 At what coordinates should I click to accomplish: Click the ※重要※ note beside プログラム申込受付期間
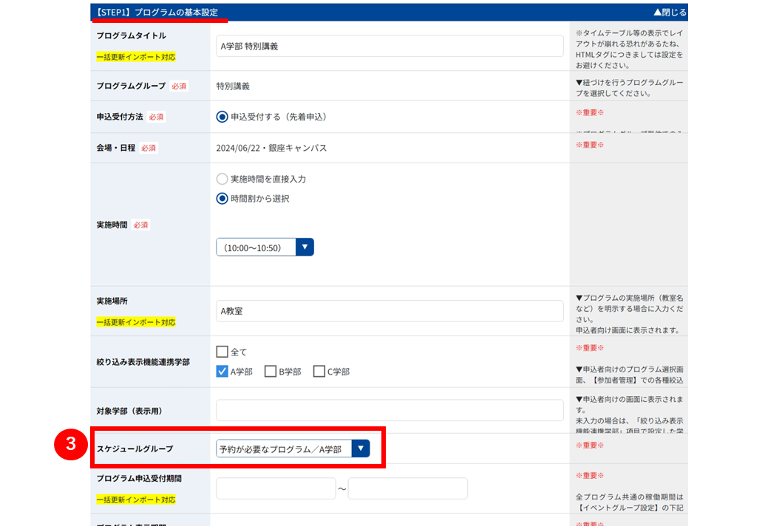[x=589, y=475]
